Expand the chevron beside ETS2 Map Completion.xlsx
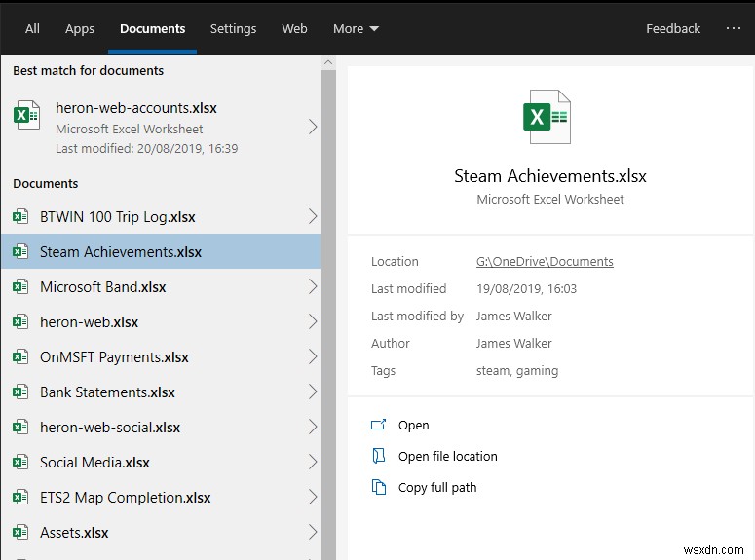The image size is (755, 560). (x=312, y=498)
